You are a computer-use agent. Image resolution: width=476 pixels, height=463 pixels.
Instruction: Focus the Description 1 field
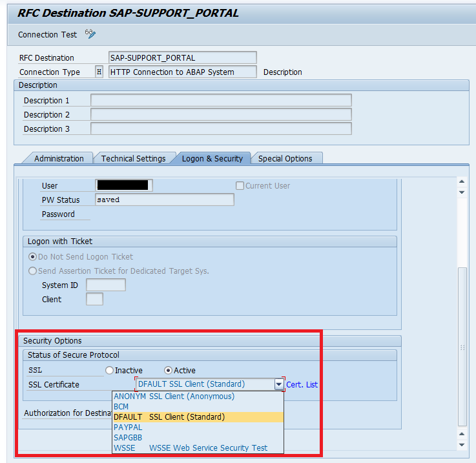click(221, 100)
